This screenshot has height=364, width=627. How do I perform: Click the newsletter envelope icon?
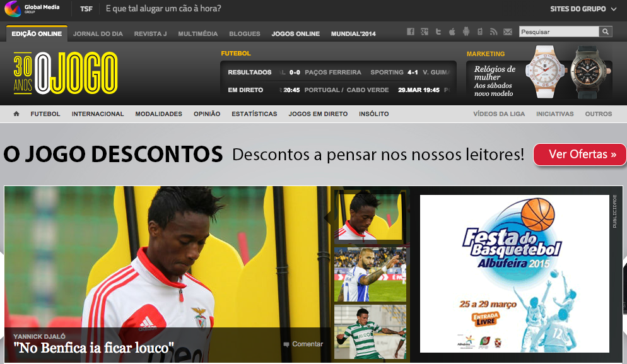508,32
